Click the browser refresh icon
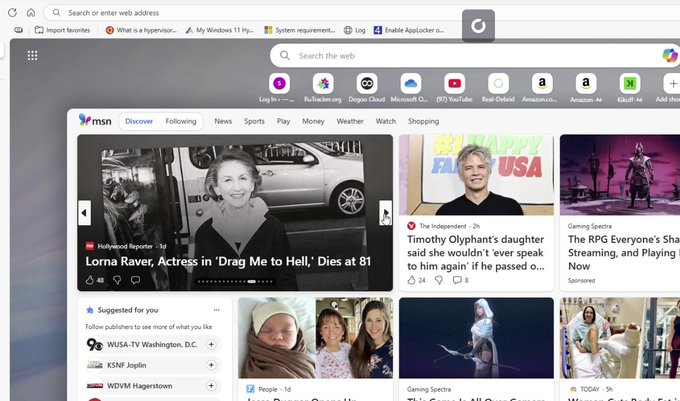Viewport: 680px width, 401px height. [x=12, y=13]
